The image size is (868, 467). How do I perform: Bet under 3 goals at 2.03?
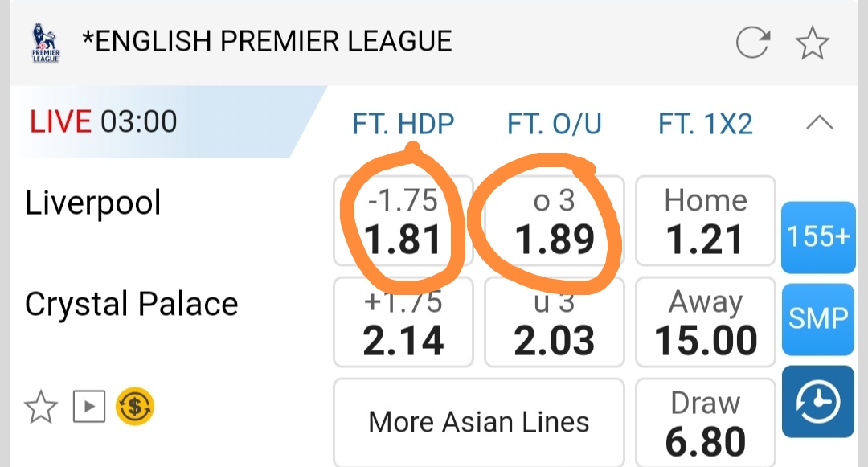tap(555, 322)
